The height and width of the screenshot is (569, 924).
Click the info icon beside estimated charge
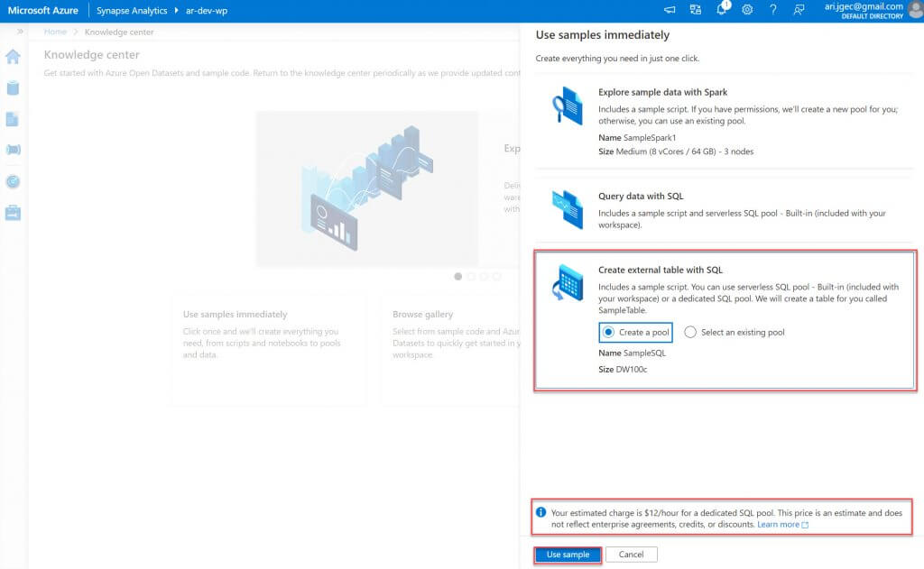[x=541, y=512]
